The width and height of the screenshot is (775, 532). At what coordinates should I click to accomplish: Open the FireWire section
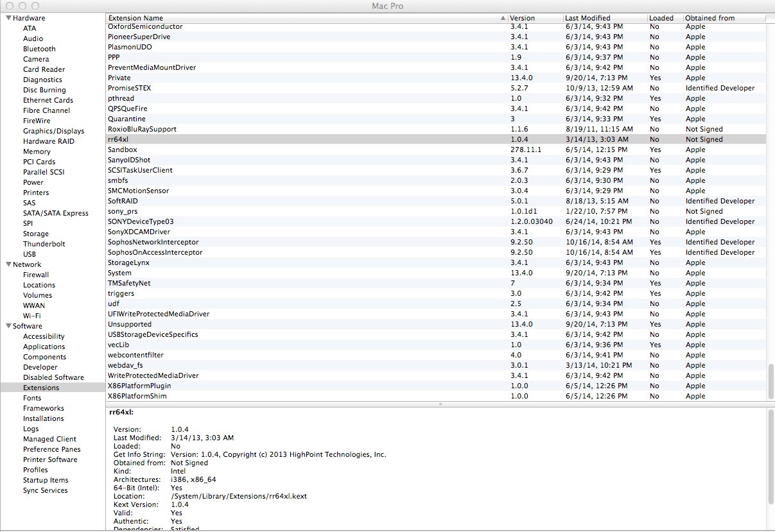click(x=37, y=121)
